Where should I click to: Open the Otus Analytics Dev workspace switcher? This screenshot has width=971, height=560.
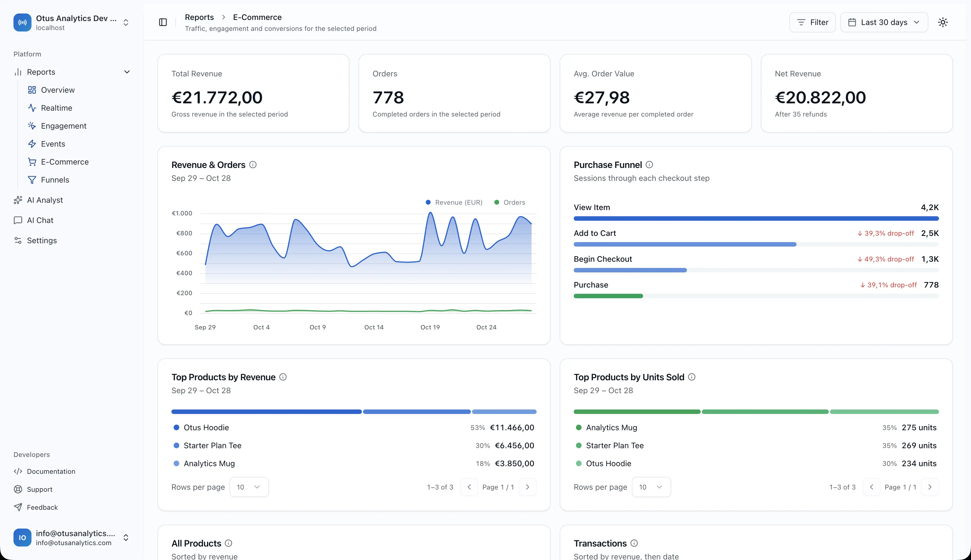(72, 22)
